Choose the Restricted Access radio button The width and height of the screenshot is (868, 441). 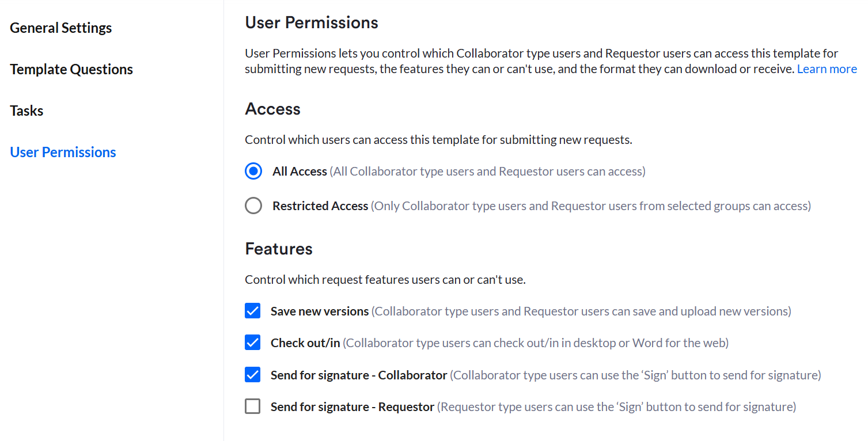(253, 206)
